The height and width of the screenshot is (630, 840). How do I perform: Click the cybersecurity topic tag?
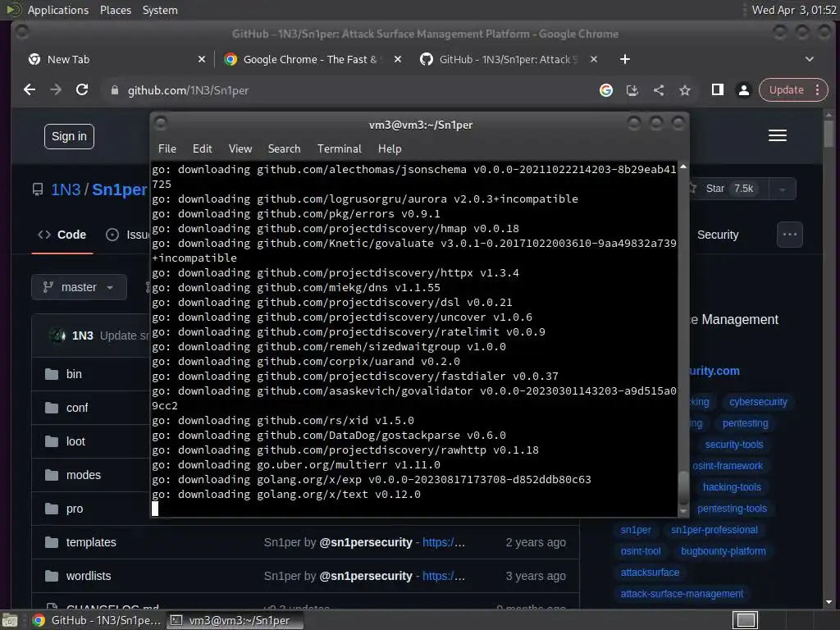[758, 402]
